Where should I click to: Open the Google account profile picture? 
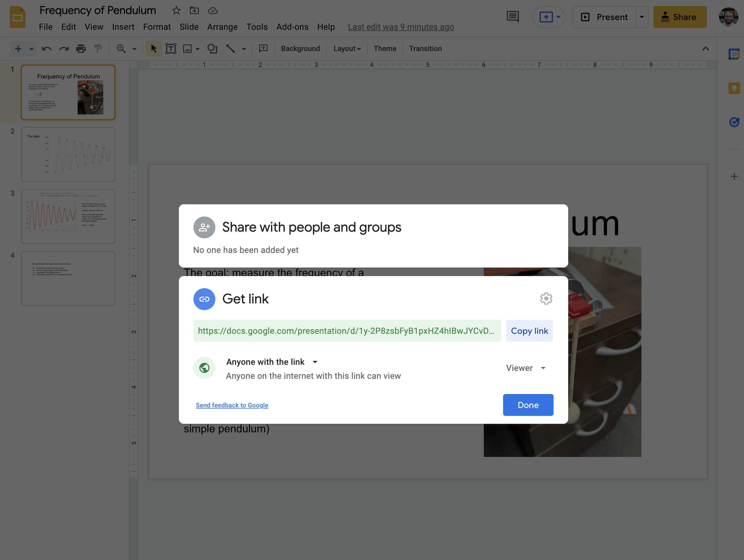[x=728, y=17]
